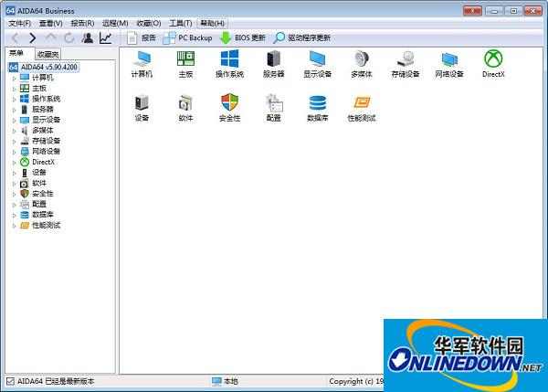Open the 计算机 category icon in main pane

click(x=142, y=64)
